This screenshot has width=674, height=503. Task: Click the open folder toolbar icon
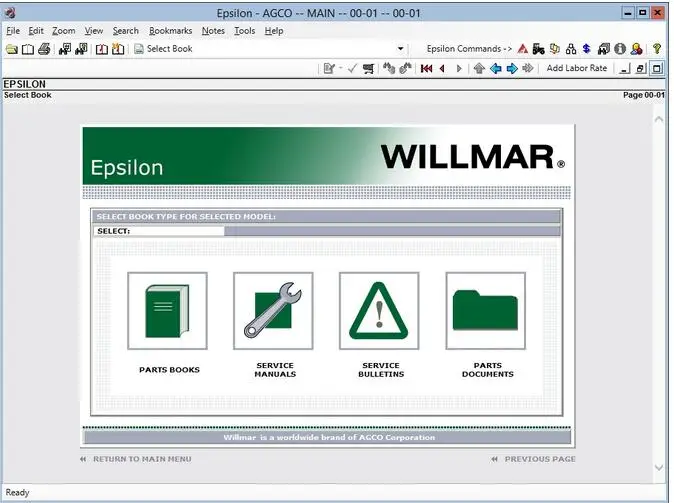[12, 49]
